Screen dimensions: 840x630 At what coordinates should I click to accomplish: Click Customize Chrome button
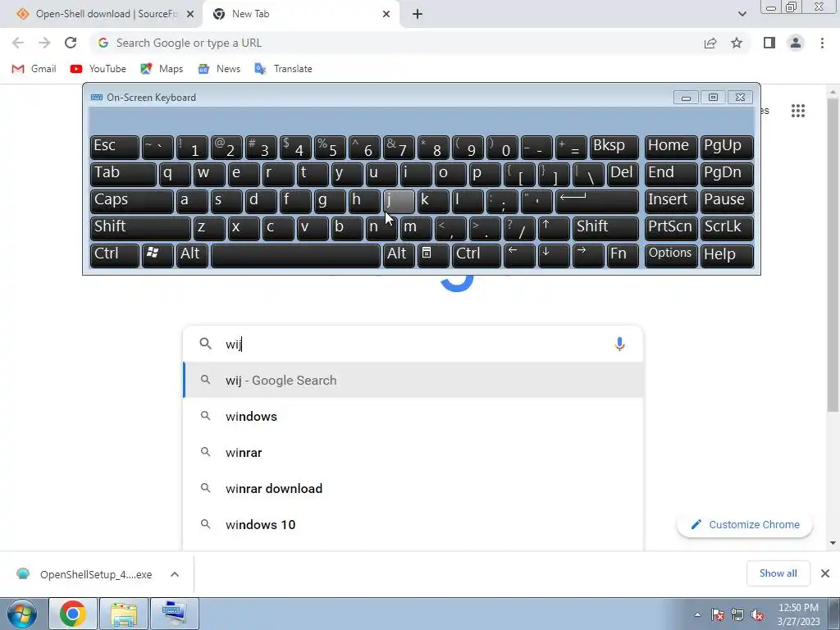tap(745, 524)
